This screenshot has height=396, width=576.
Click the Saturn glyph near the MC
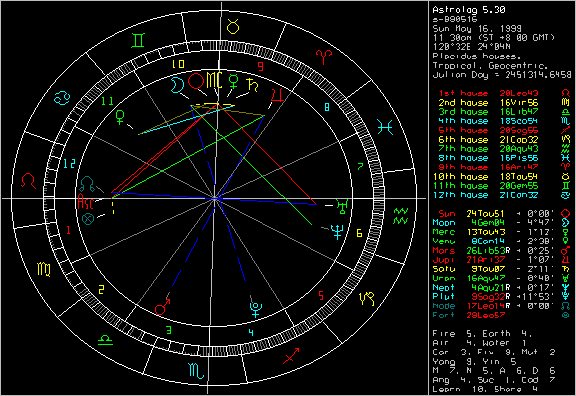pyautogui.click(x=253, y=84)
